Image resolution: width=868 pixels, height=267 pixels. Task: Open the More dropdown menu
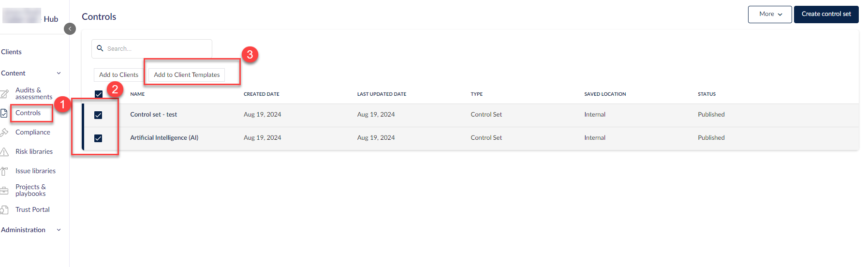[770, 15]
